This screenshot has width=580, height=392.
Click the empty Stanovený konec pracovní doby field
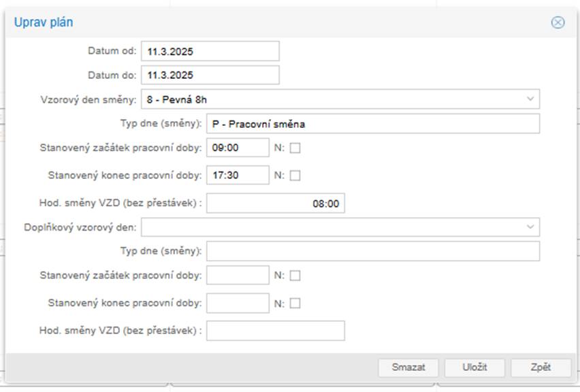click(238, 303)
